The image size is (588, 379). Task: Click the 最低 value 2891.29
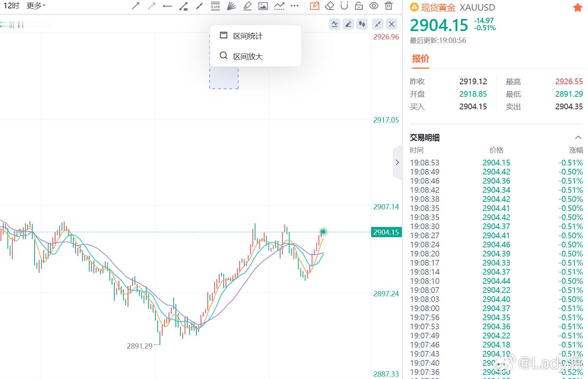tap(569, 94)
